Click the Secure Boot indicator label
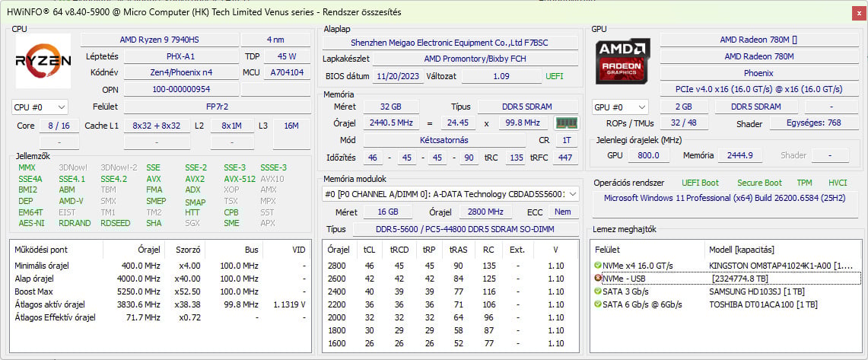This screenshot has height=360, width=868. (x=759, y=183)
